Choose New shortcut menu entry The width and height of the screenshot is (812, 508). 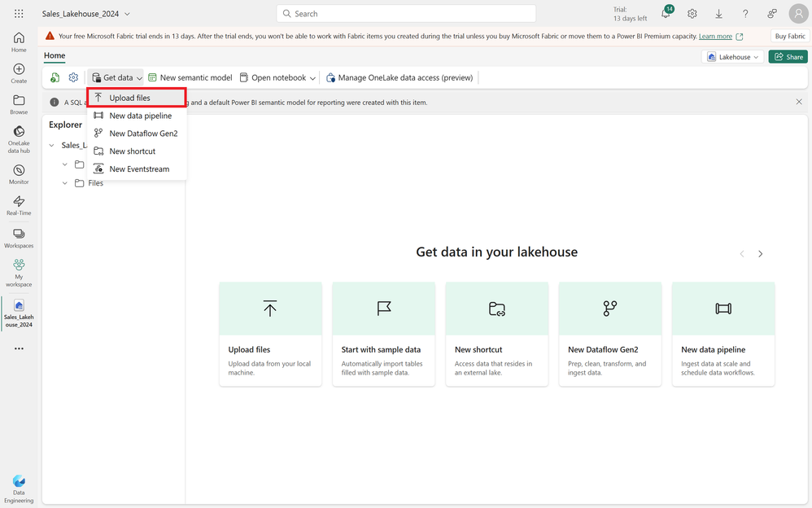coord(136,151)
